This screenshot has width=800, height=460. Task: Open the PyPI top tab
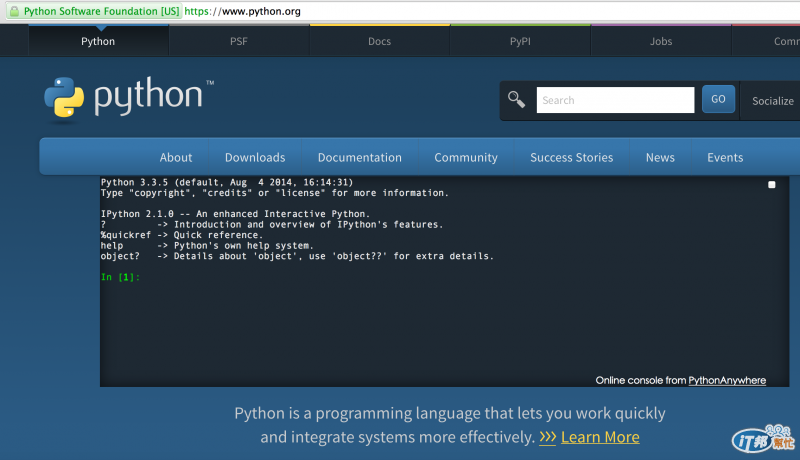(x=520, y=41)
